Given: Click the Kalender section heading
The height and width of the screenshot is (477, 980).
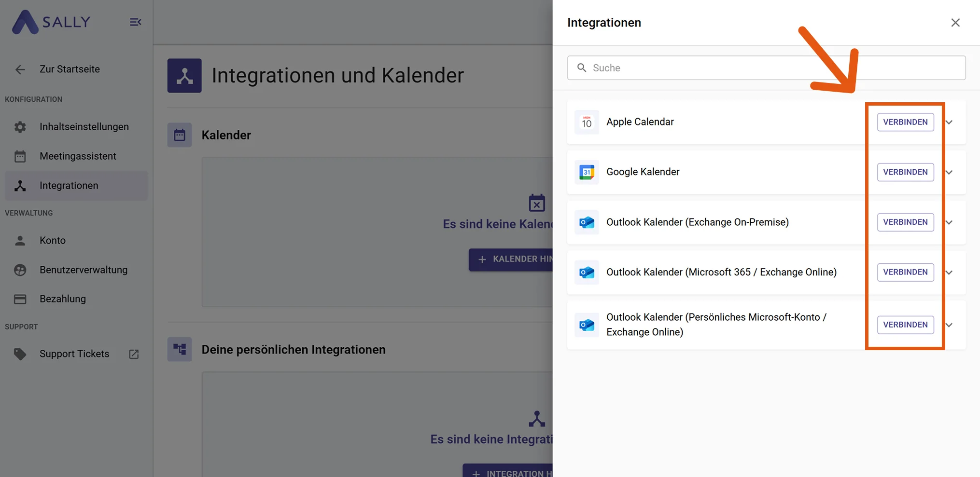Looking at the screenshot, I should point(226,135).
